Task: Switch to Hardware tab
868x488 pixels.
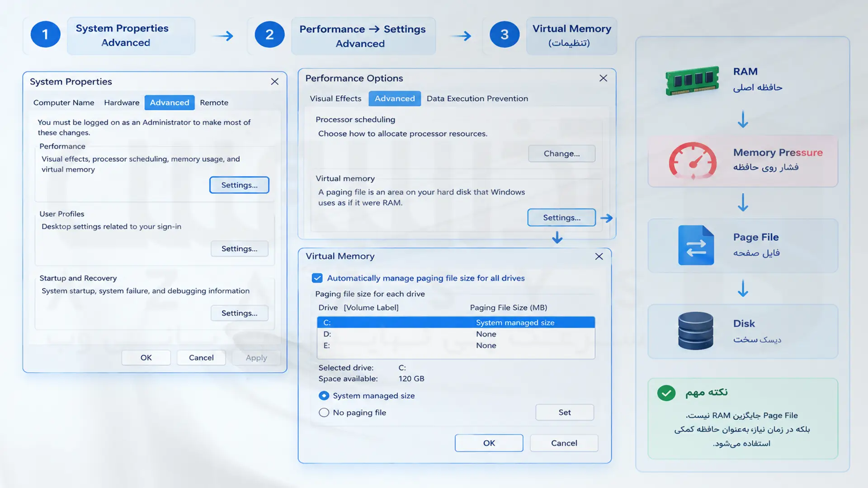Action: pos(122,103)
